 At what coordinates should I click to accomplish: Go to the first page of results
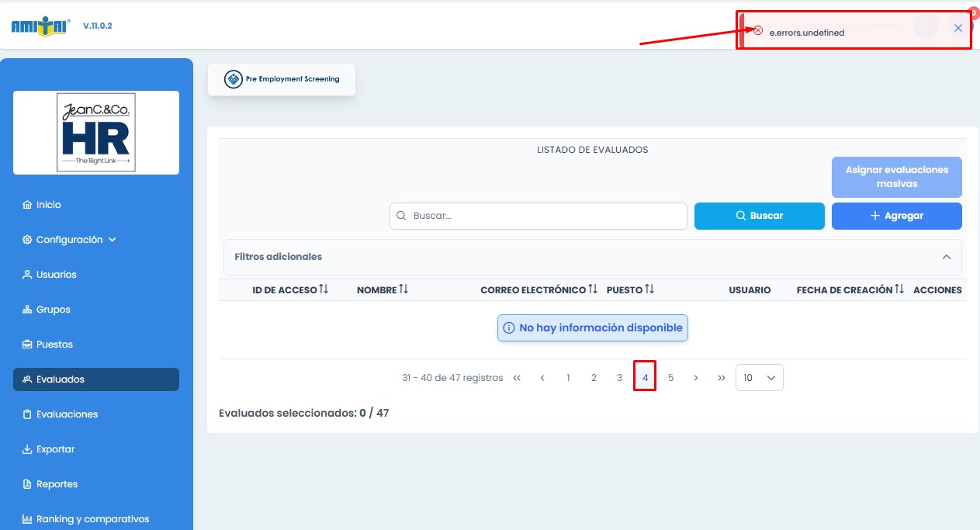(517, 378)
